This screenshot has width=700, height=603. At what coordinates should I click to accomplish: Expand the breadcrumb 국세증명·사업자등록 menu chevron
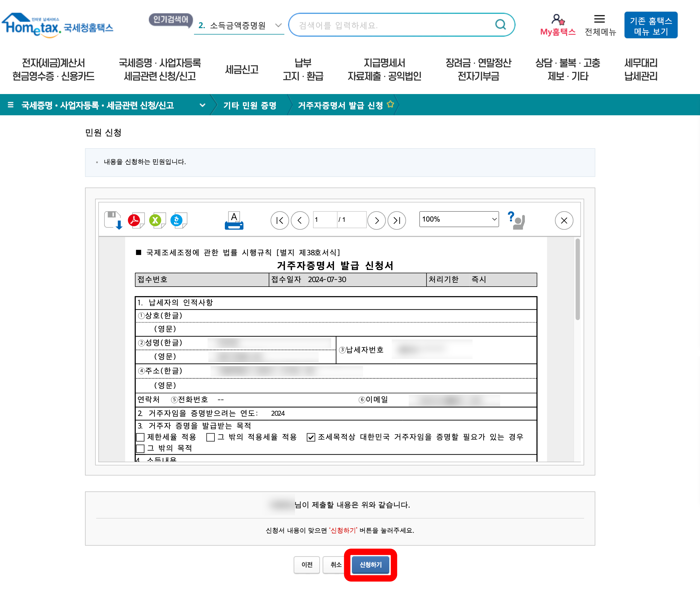pos(203,105)
